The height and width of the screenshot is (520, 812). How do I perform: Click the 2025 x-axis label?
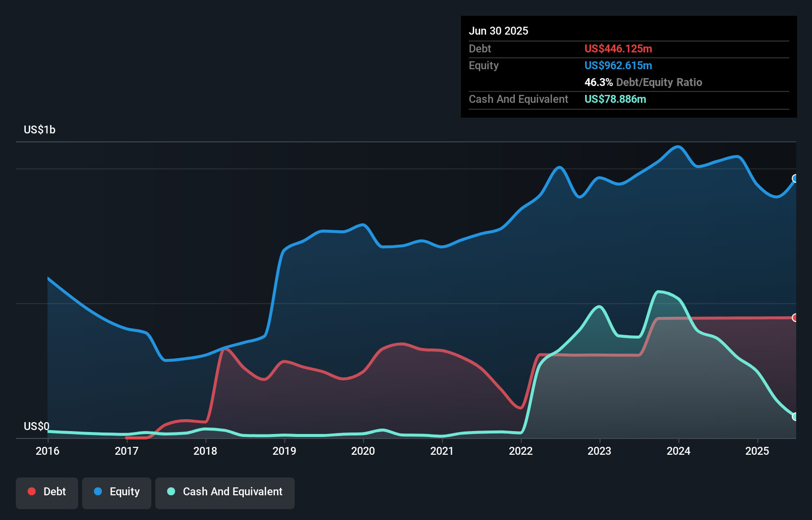click(x=757, y=451)
